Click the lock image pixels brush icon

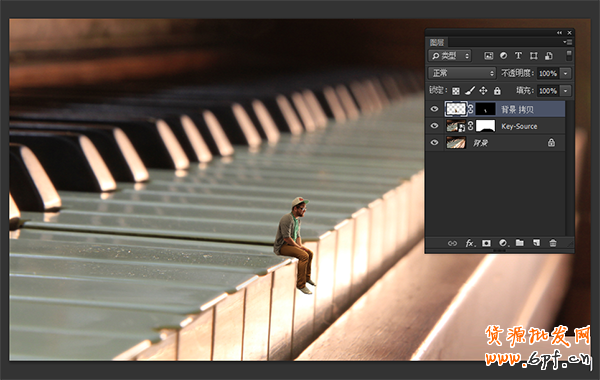470,91
